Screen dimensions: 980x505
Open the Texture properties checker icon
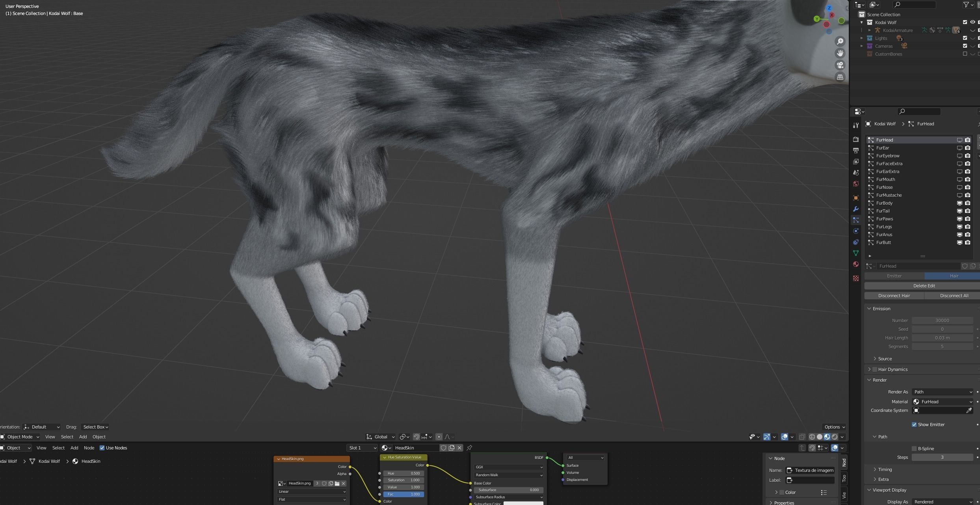(x=855, y=278)
